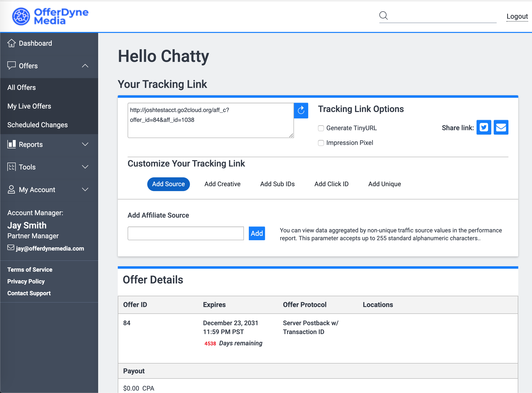Click the My Account person icon
Screen dimensions: 532x393
coord(11,189)
